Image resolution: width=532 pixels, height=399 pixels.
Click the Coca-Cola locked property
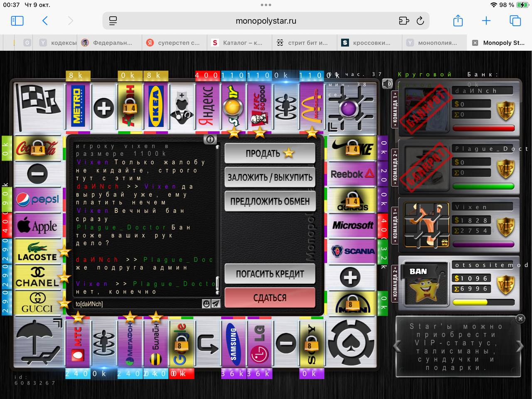tap(37, 148)
